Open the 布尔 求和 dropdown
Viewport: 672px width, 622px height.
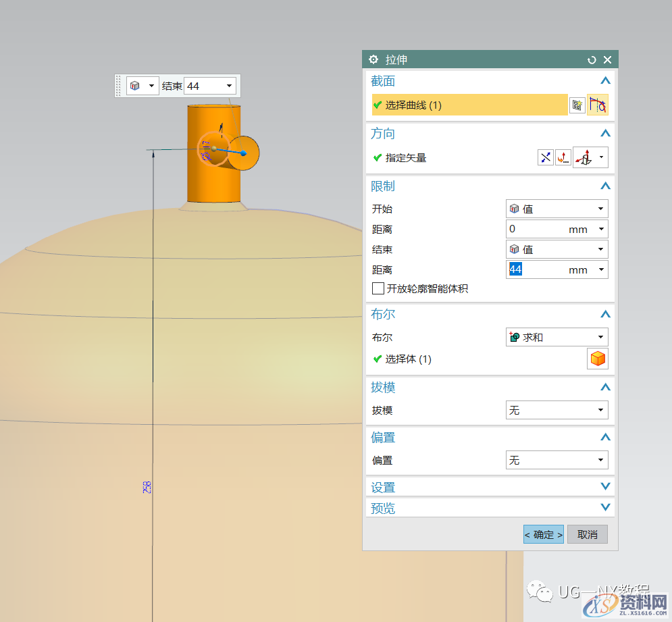pos(557,337)
